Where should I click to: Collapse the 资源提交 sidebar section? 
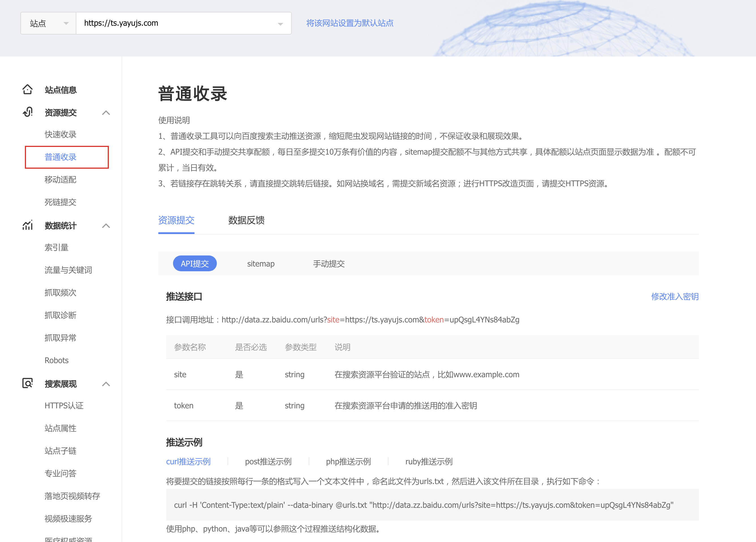click(106, 112)
